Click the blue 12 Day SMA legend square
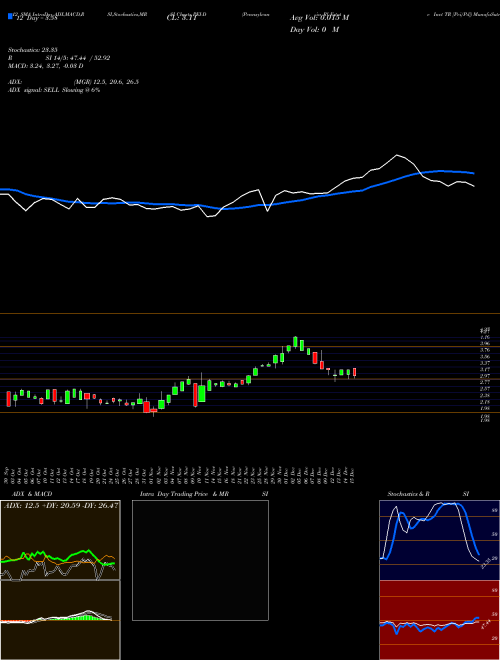 [x=10, y=17]
